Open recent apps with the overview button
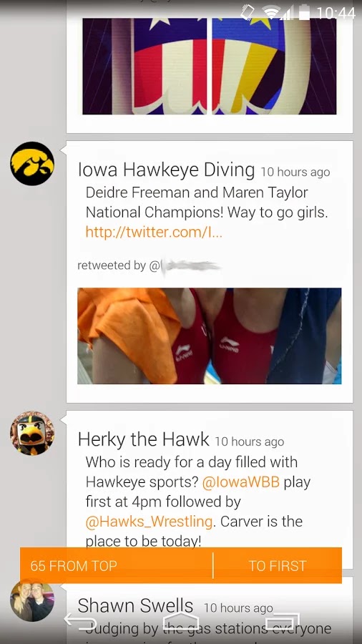Image resolution: width=362 pixels, height=644 pixels. [283, 622]
